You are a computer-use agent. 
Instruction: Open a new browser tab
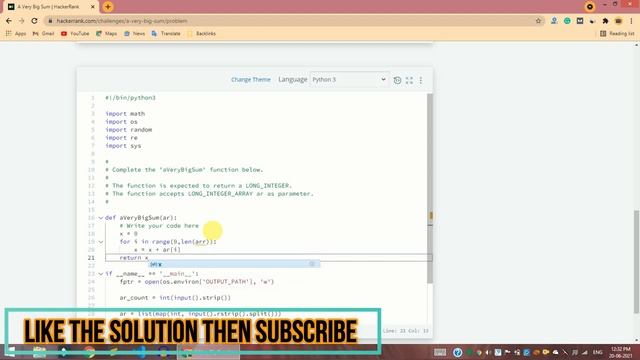tap(108, 7)
